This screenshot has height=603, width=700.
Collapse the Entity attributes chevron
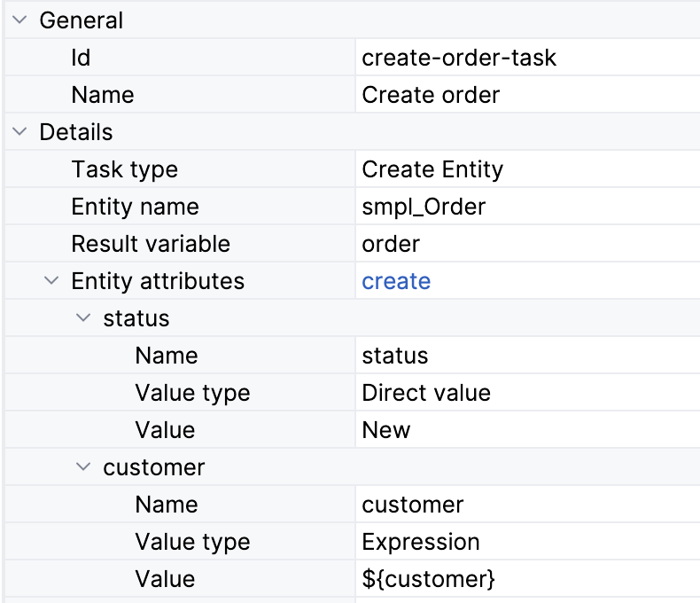tap(51, 282)
